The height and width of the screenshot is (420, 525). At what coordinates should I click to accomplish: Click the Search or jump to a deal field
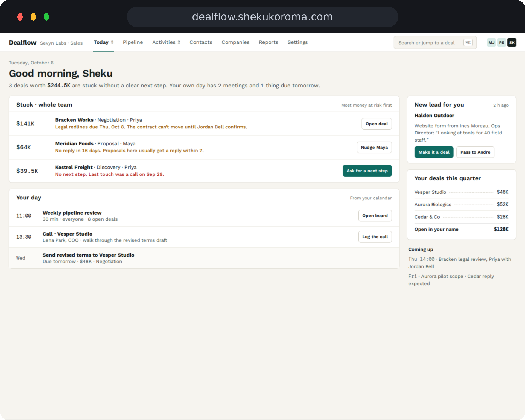point(435,42)
